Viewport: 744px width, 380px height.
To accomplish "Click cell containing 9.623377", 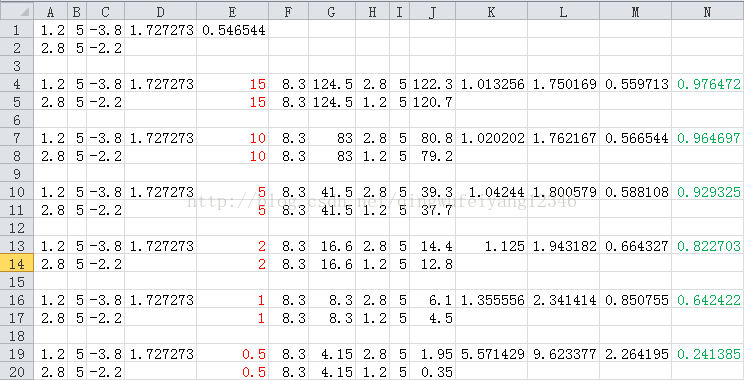I will 563,353.
